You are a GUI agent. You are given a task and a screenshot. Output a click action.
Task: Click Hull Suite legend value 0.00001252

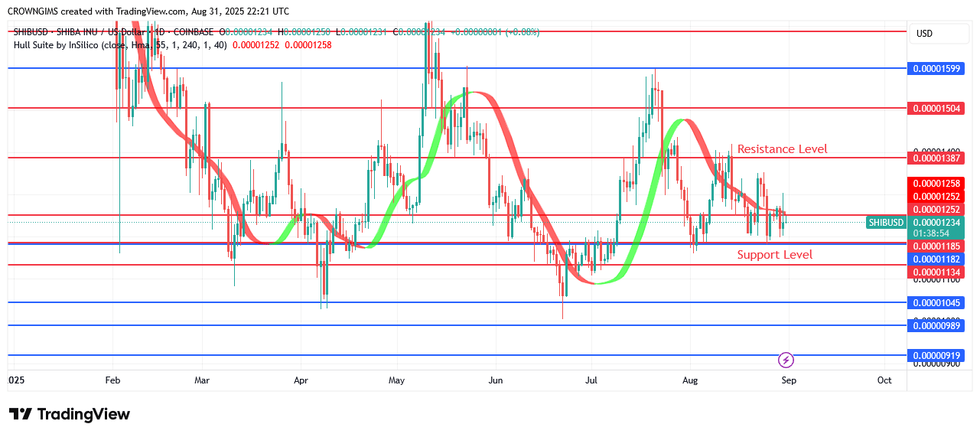tap(256, 44)
